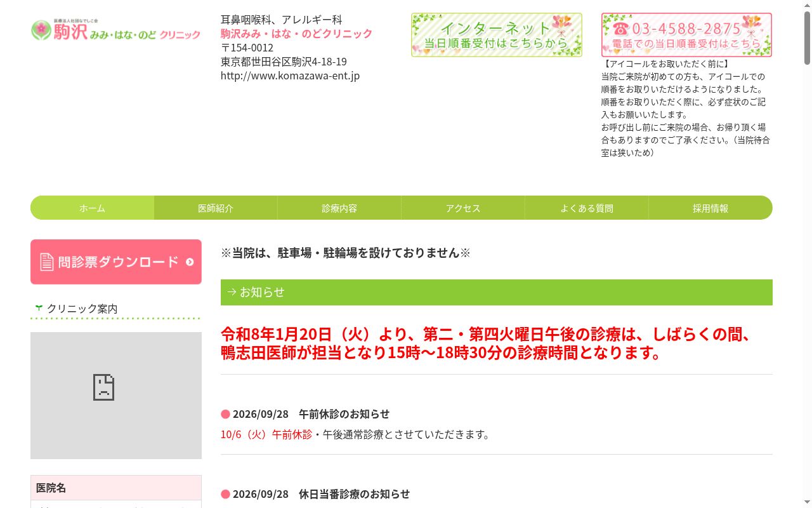Click the クリニック案内 heading text
812x508 pixels.
(x=82, y=309)
